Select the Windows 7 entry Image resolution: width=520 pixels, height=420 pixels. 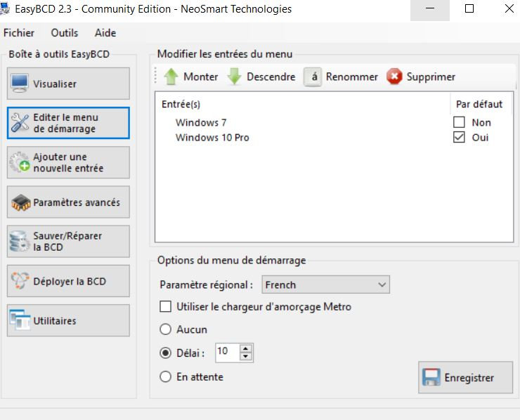pyautogui.click(x=201, y=122)
